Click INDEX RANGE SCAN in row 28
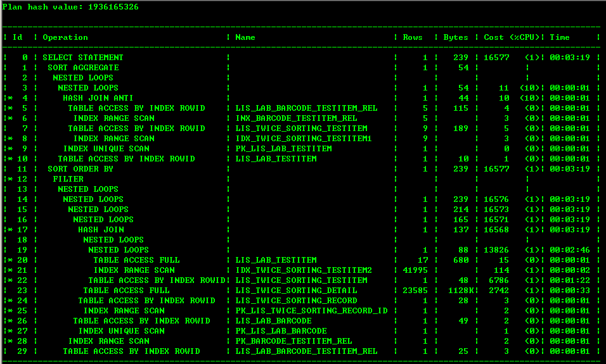Image resolution: width=606 pixels, height=364 pixels. coord(108,341)
